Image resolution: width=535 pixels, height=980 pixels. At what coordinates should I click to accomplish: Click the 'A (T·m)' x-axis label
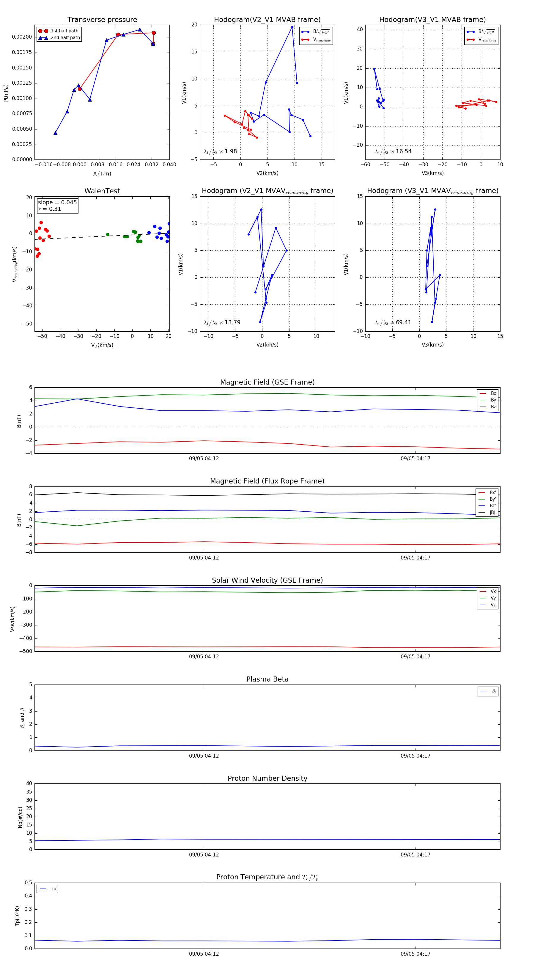click(102, 174)
